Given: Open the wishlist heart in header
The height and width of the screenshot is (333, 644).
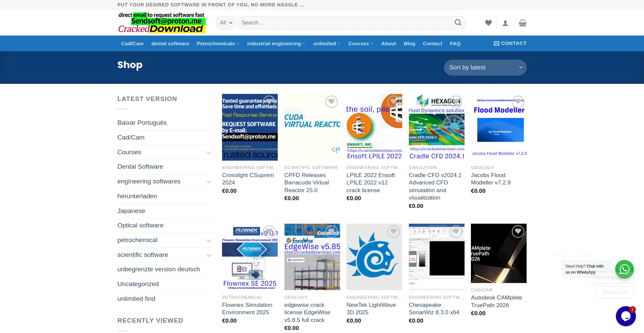Looking at the screenshot, I should pos(488,23).
